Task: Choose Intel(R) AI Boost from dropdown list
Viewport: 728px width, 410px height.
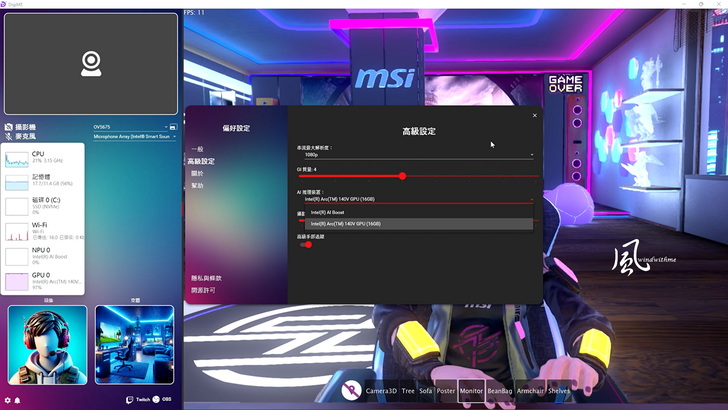Action: point(419,212)
